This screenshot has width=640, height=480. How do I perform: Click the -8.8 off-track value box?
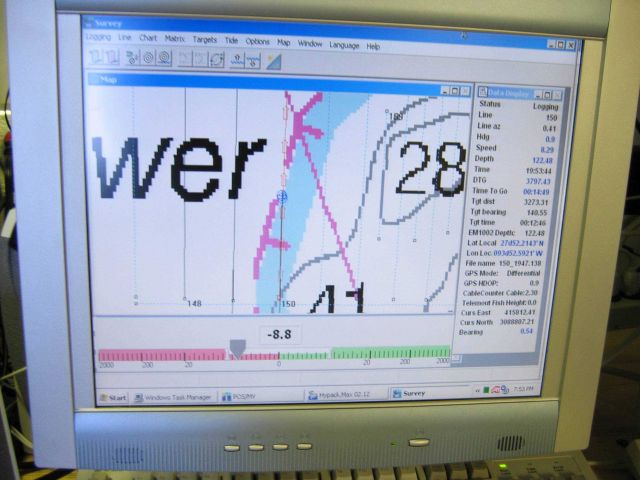coord(280,334)
